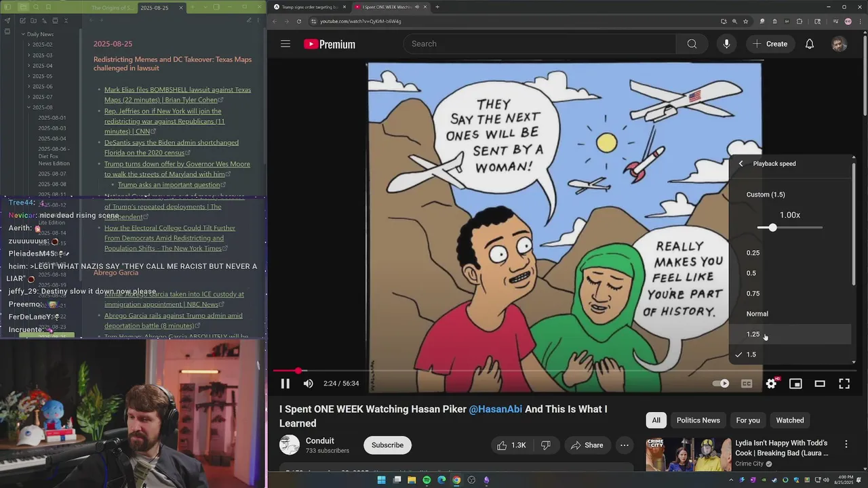Open Lydia Breaking Bad video thumbnail
Screen dimensions: 868x488
[688, 454]
